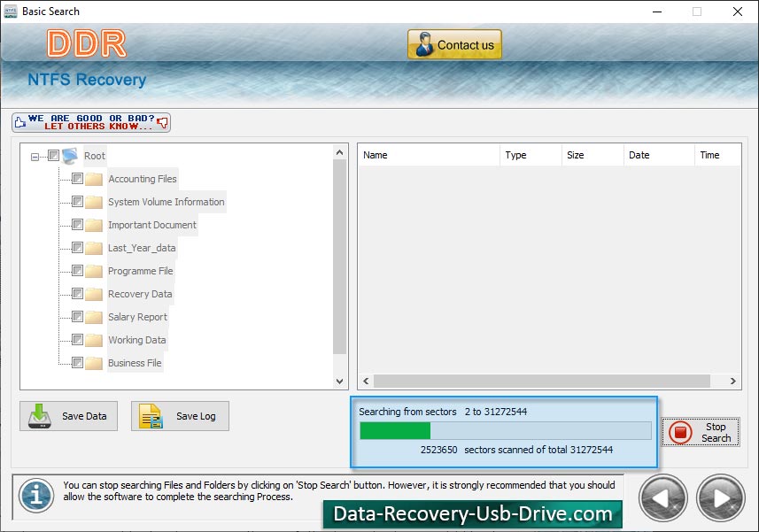Minimize the Basic Search window
759x532 pixels.
tap(657, 12)
